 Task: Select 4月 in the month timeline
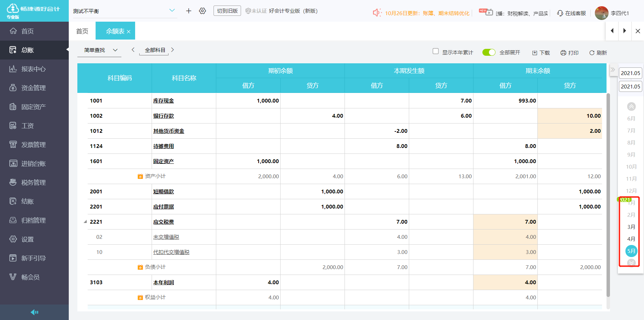click(x=631, y=239)
